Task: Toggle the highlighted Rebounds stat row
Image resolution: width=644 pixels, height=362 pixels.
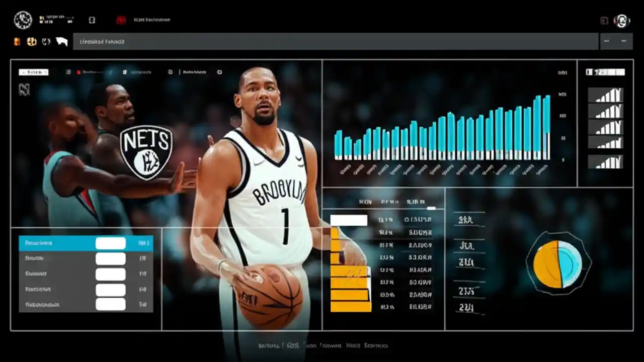Action: tap(86, 243)
